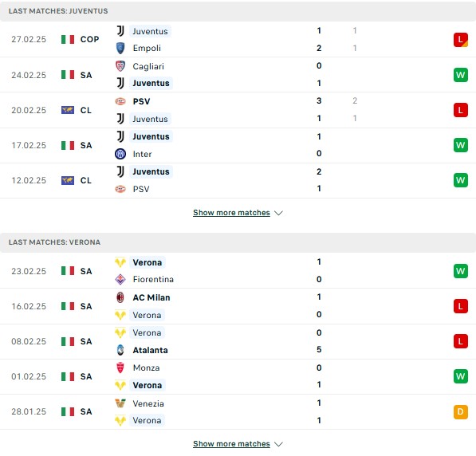Click the green W badge for Cagliari-Juventus
This screenshot has width=476, height=456.
(461, 75)
